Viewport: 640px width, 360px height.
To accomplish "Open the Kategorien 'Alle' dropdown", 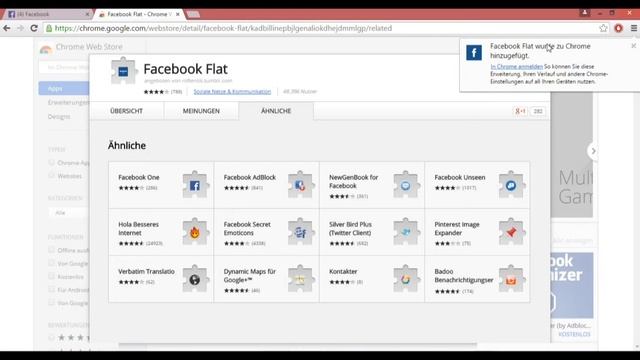I will pyautogui.click(x=69, y=213).
